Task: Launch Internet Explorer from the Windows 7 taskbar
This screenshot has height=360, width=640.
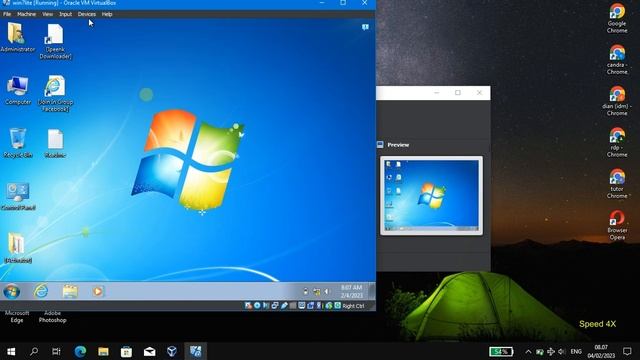Action: pyautogui.click(x=41, y=291)
